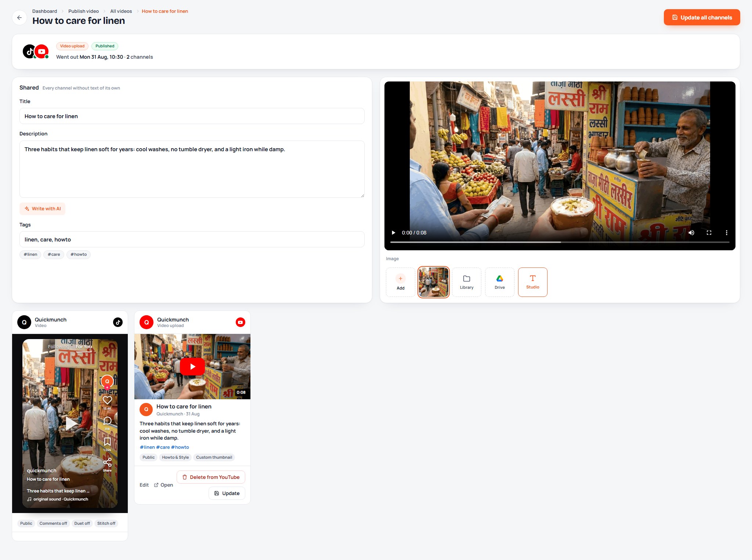Click Open on the YouTube card

coord(163,485)
